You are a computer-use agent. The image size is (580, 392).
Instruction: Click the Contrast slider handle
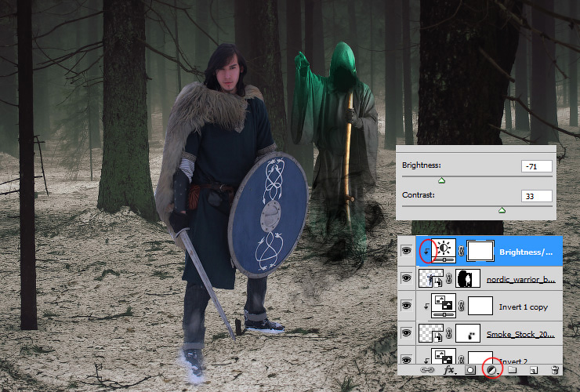(502, 210)
